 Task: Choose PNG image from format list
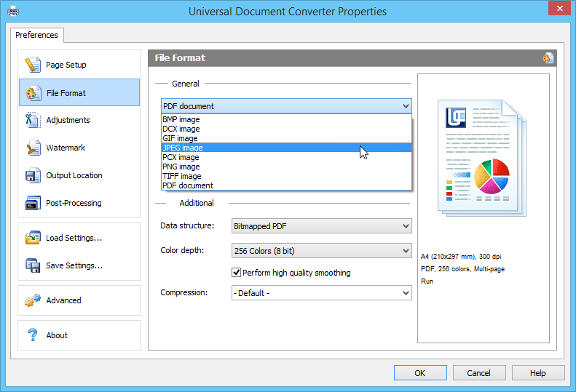(286, 167)
